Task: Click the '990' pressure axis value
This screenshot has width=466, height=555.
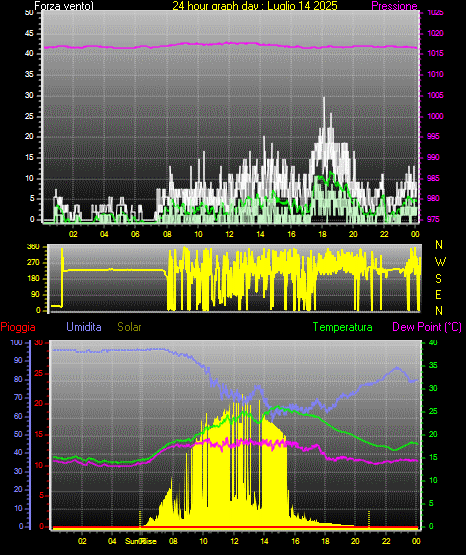Action: tap(433, 157)
